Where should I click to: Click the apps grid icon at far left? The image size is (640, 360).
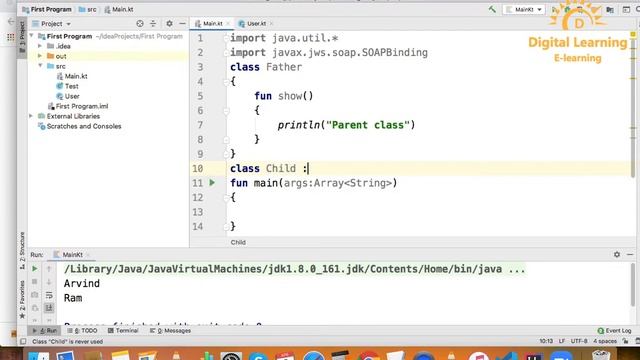pyautogui.click(x=11, y=38)
